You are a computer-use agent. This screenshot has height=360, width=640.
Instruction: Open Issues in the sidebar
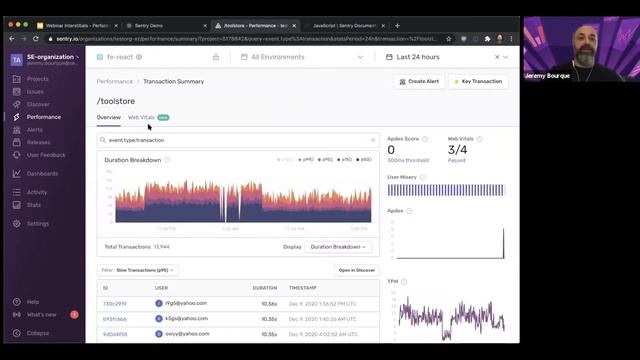(35, 92)
